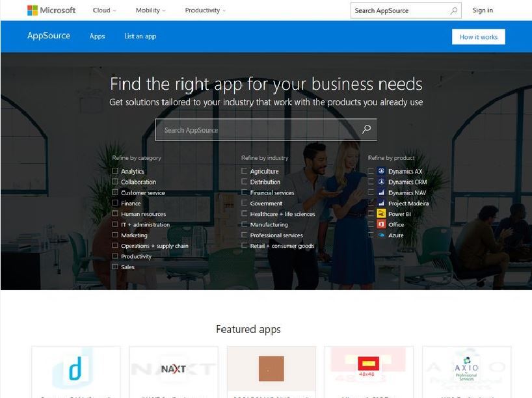Click the Project Madeira product icon

pos(381,203)
